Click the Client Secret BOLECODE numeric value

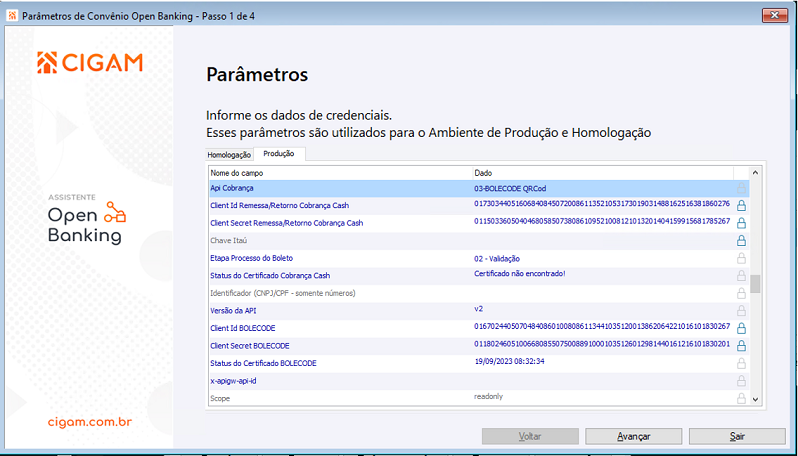tap(602, 344)
